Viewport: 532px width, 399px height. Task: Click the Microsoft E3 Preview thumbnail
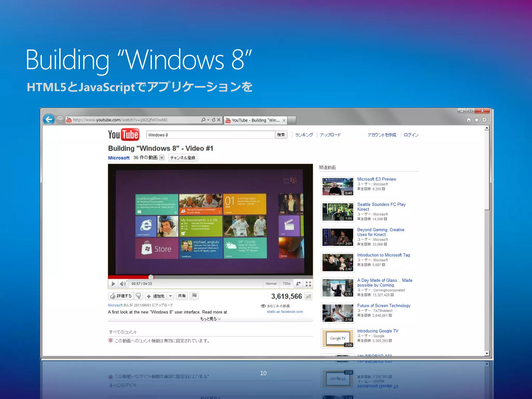(x=338, y=187)
